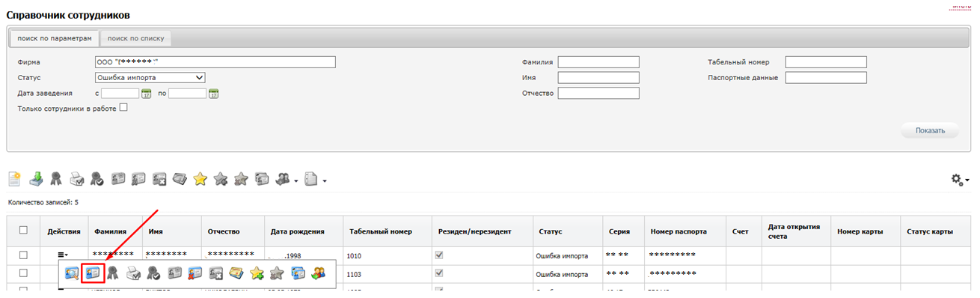Open the calendar picker for end date
980x298 pixels.
213,94
